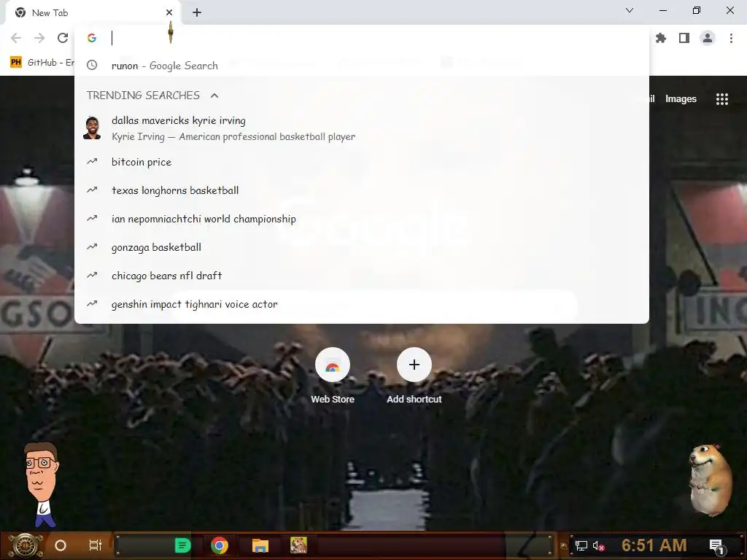Select the 'bitcoin price' suggestion
747x560 pixels.
click(x=362, y=162)
